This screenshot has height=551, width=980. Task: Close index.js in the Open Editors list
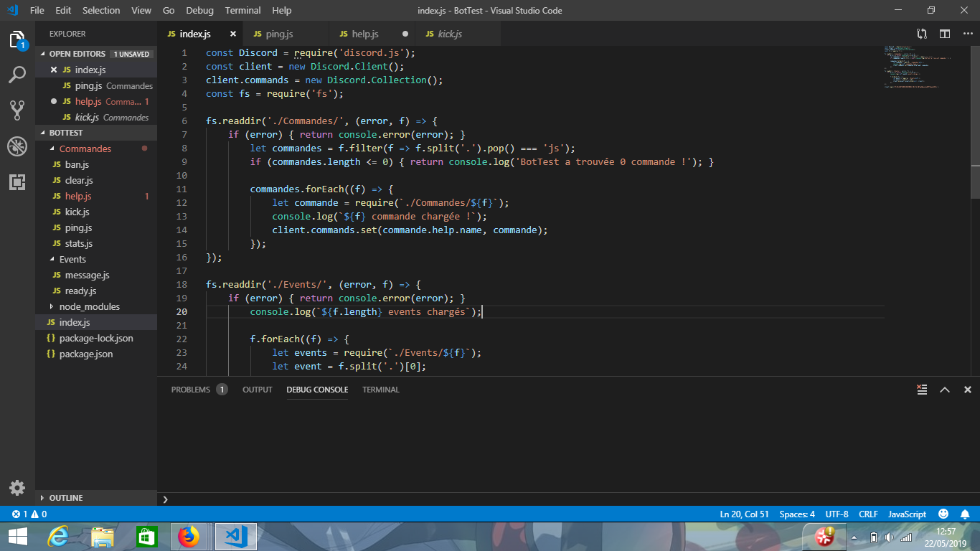(54, 70)
